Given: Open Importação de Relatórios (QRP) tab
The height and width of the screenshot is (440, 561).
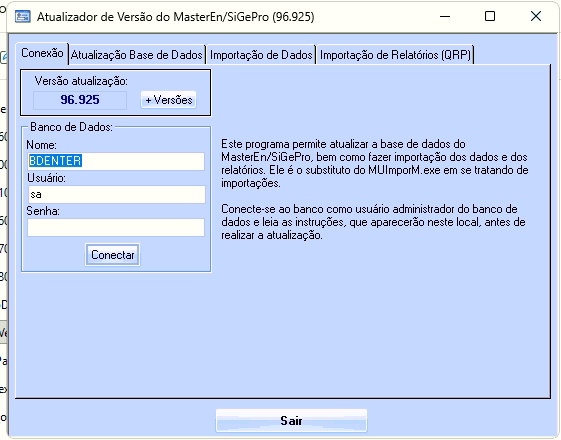Looking at the screenshot, I should pos(395,55).
